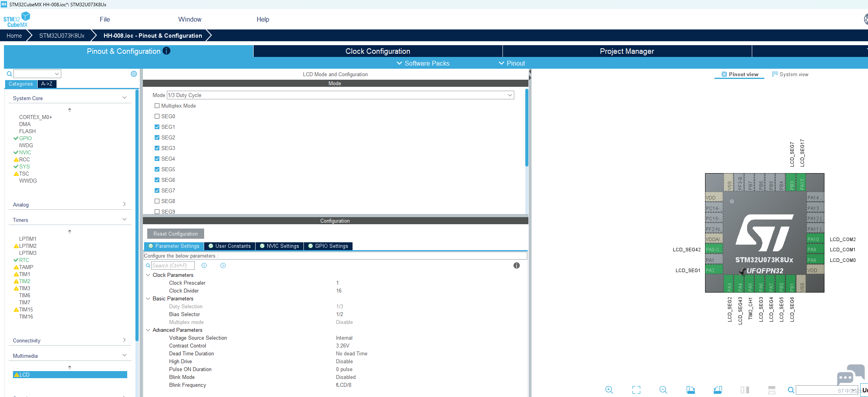Viewport: 868px width, 397px height.
Task: Go to Home breadcrumb
Action: pos(14,35)
